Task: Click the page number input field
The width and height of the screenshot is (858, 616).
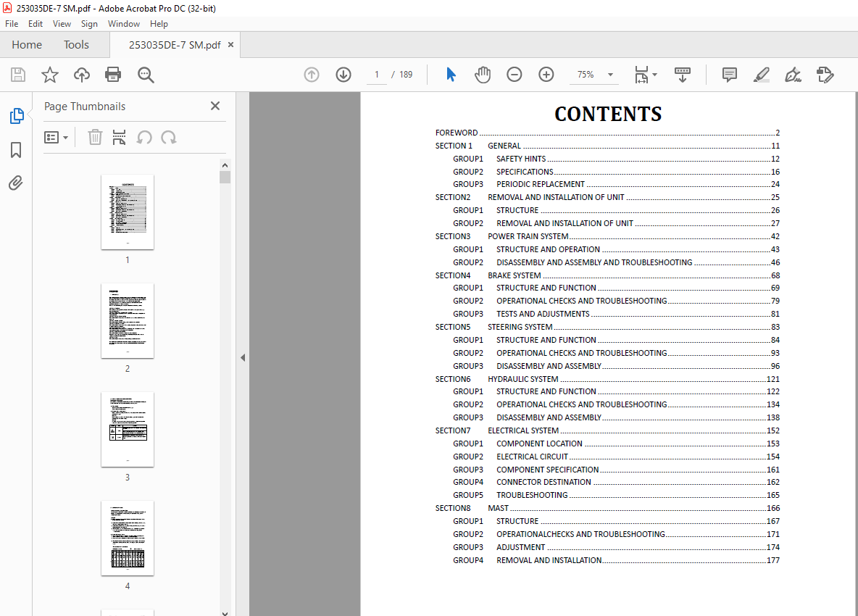Action: [x=377, y=75]
